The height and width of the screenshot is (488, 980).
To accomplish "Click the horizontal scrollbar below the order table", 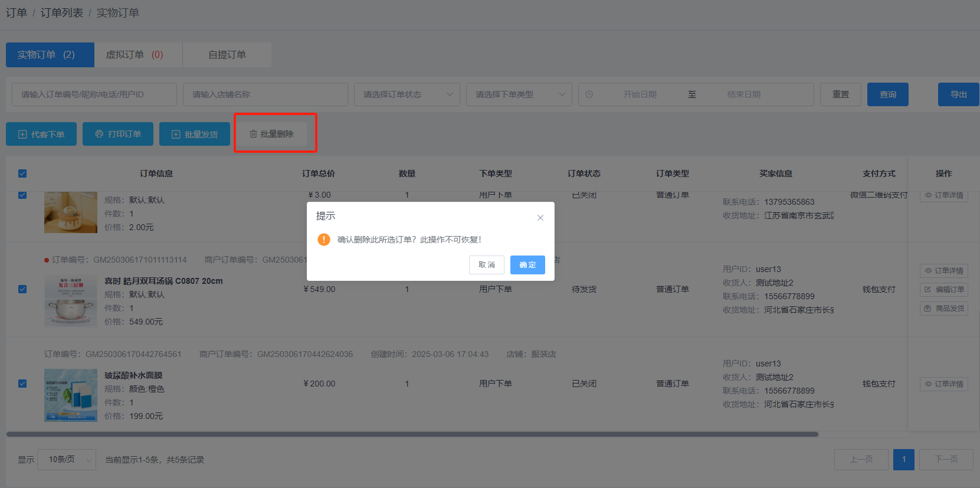I will [412, 434].
